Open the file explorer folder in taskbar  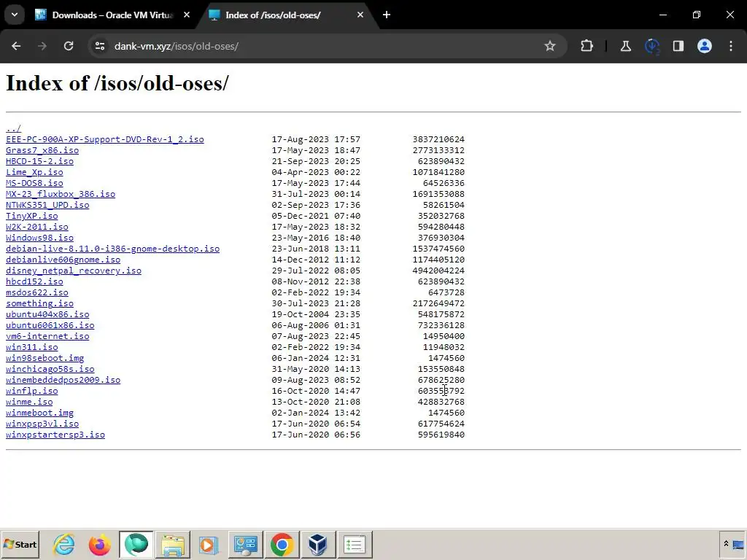point(173,545)
